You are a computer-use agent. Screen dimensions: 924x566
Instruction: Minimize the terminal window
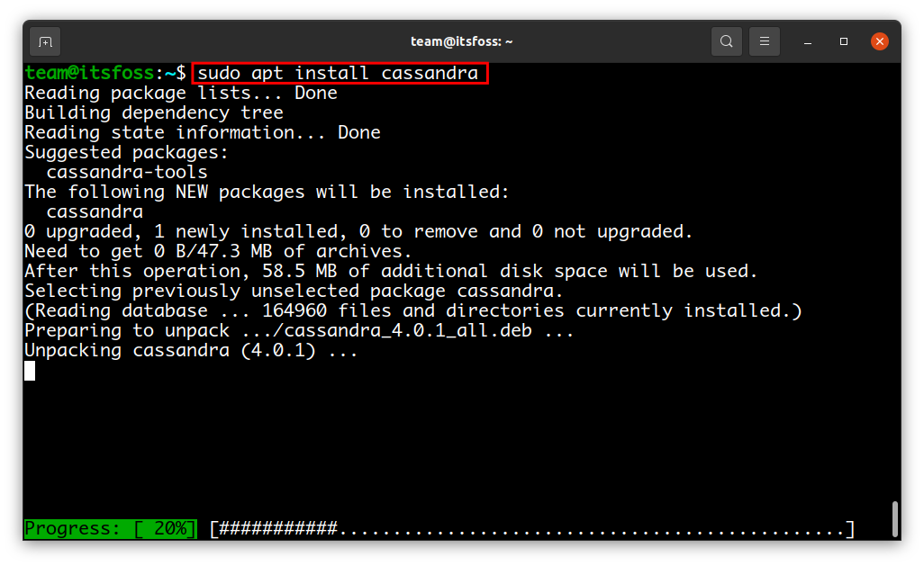point(808,41)
